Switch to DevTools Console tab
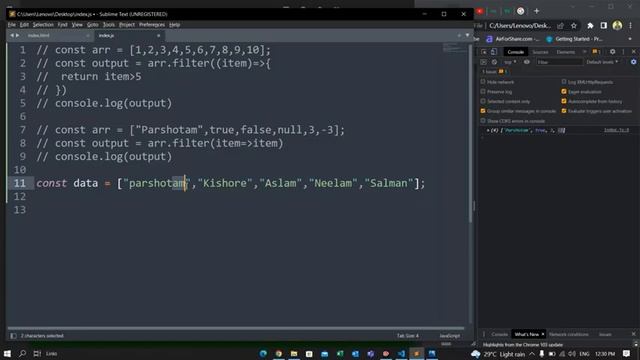This screenshot has width=640, height=360. [516, 52]
